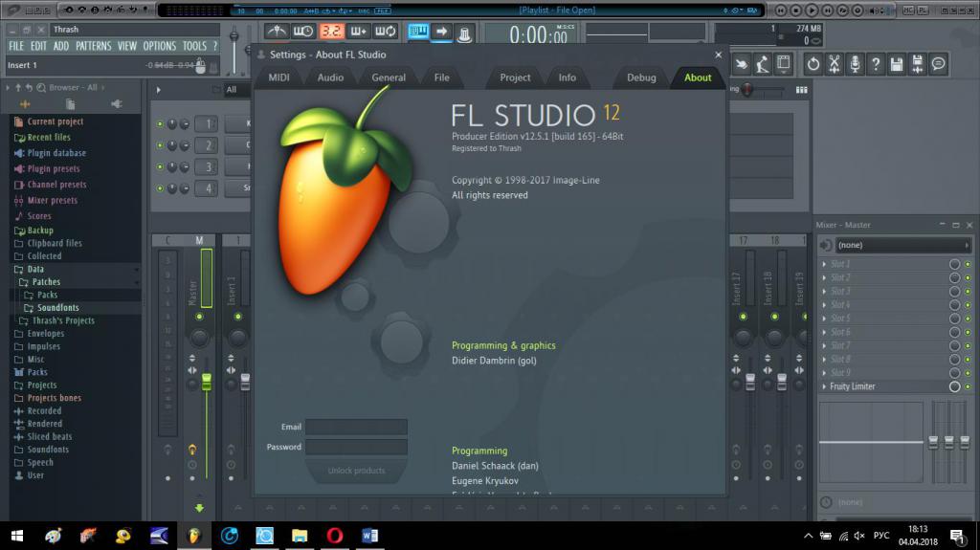Toggle channel 2 green mute LED
980x550 pixels.
[x=160, y=145]
